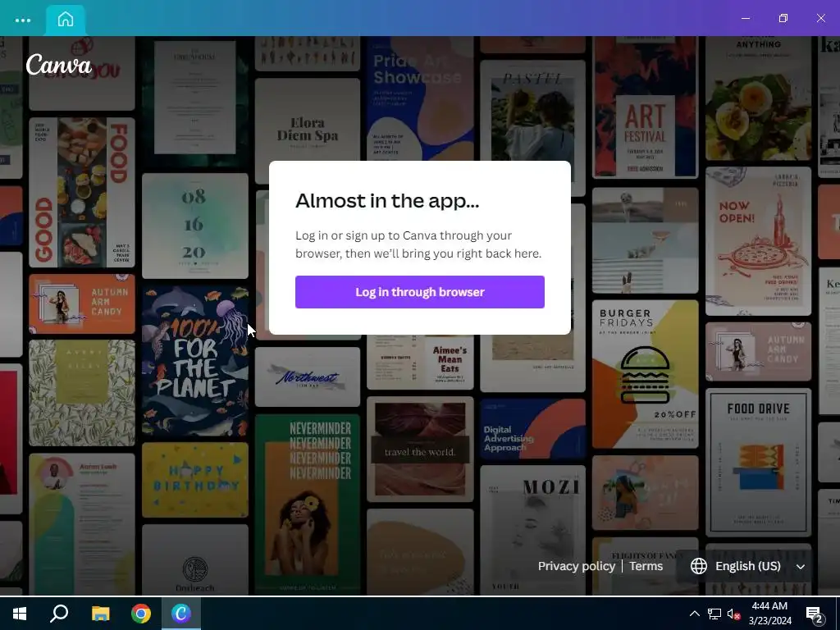Click the orange Autumn Arm Candy card
Viewport: 840px width, 630px height.
pos(82,304)
